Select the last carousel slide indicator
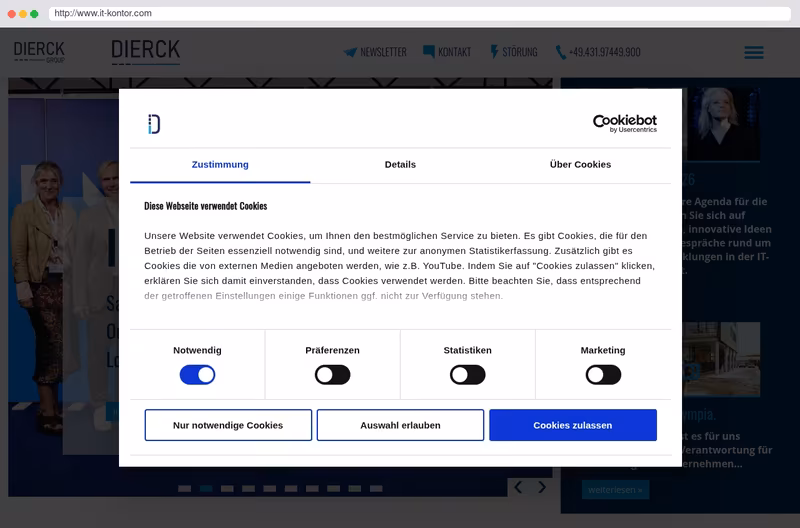 [x=376, y=489]
